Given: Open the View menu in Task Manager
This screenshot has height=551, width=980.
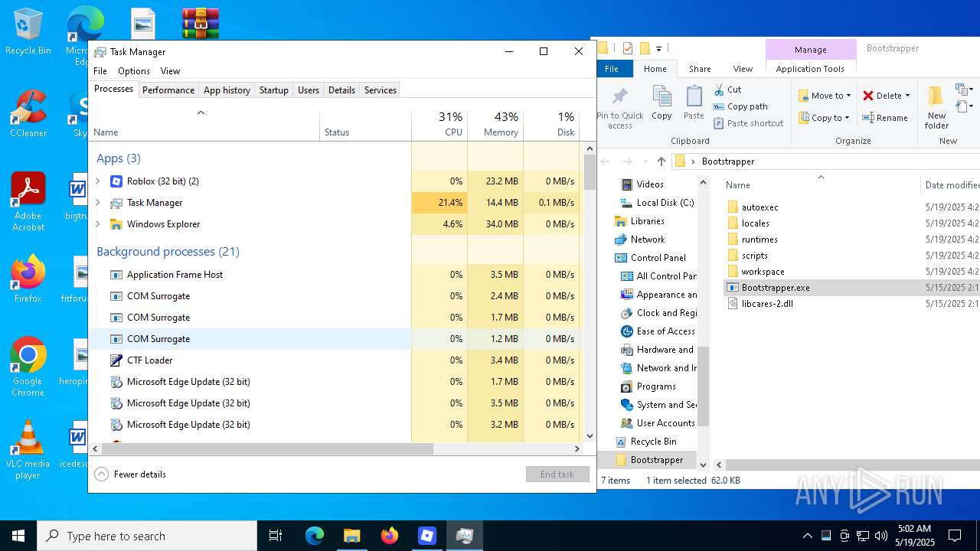Looking at the screenshot, I should click(x=170, y=71).
